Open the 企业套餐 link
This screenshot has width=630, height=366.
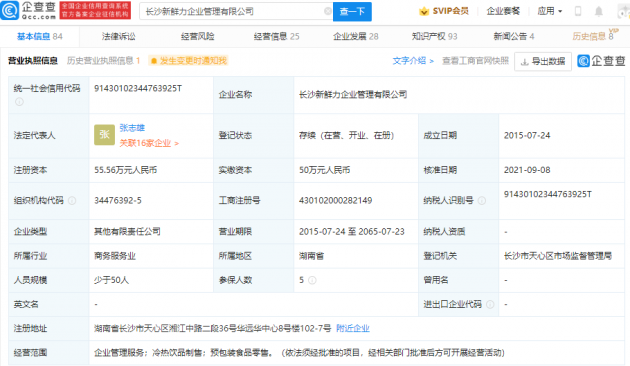[x=503, y=11]
